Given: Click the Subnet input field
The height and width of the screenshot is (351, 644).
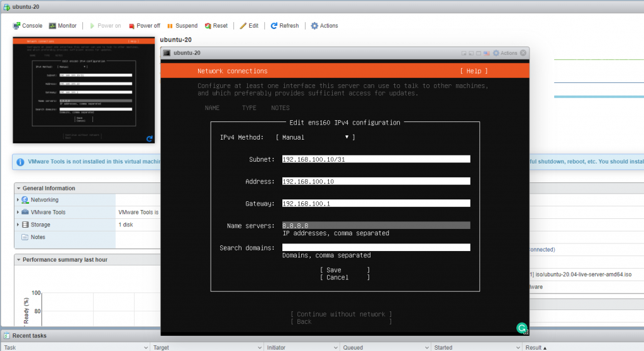Looking at the screenshot, I should (376, 159).
